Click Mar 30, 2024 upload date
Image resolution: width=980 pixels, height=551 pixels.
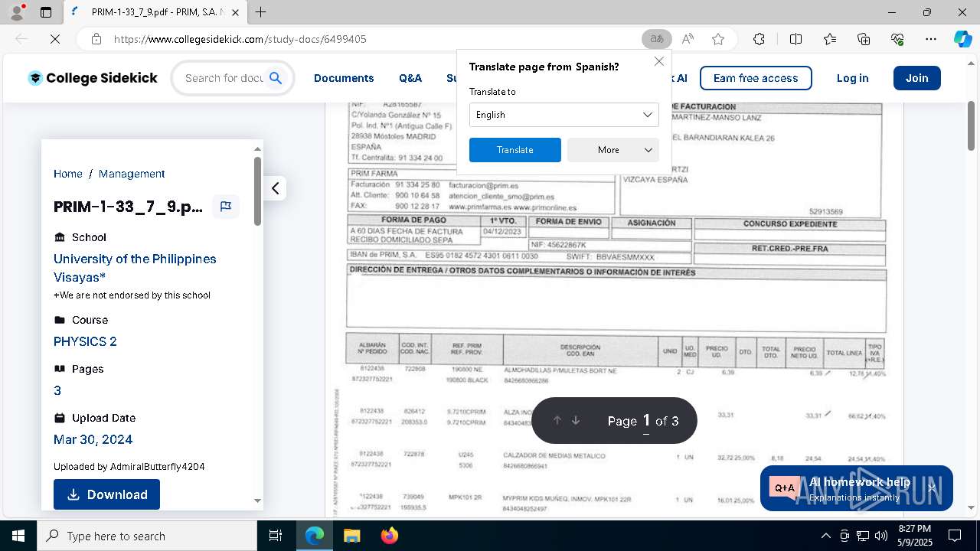coord(93,439)
